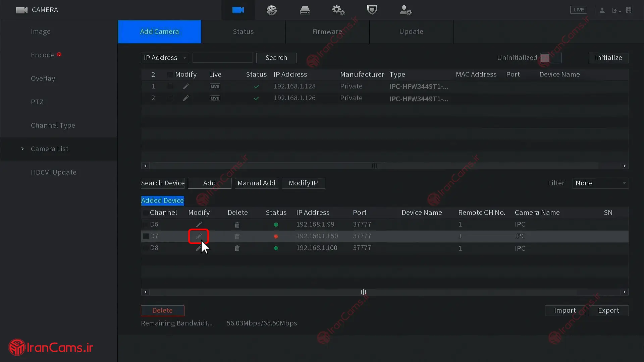Open the Overlay menu in sidebar
The height and width of the screenshot is (362, 644).
[43, 78]
